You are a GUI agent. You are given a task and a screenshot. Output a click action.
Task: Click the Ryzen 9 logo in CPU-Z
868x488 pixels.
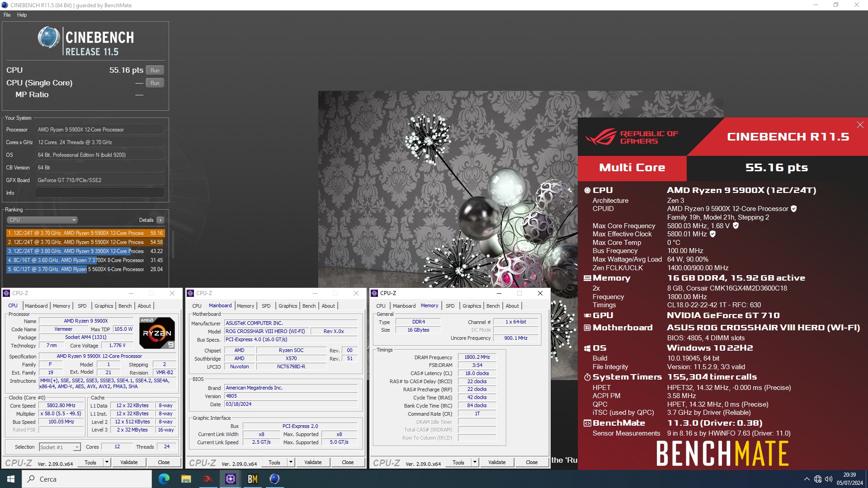157,333
